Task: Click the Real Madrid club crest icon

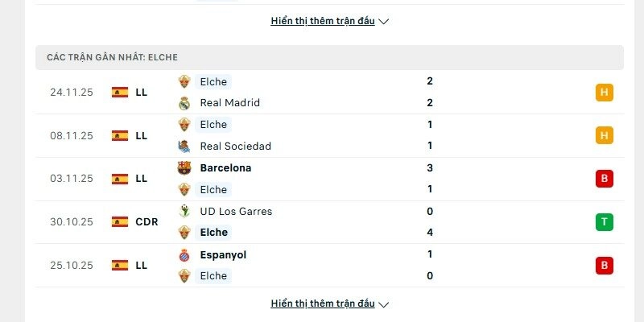Action: [184, 103]
